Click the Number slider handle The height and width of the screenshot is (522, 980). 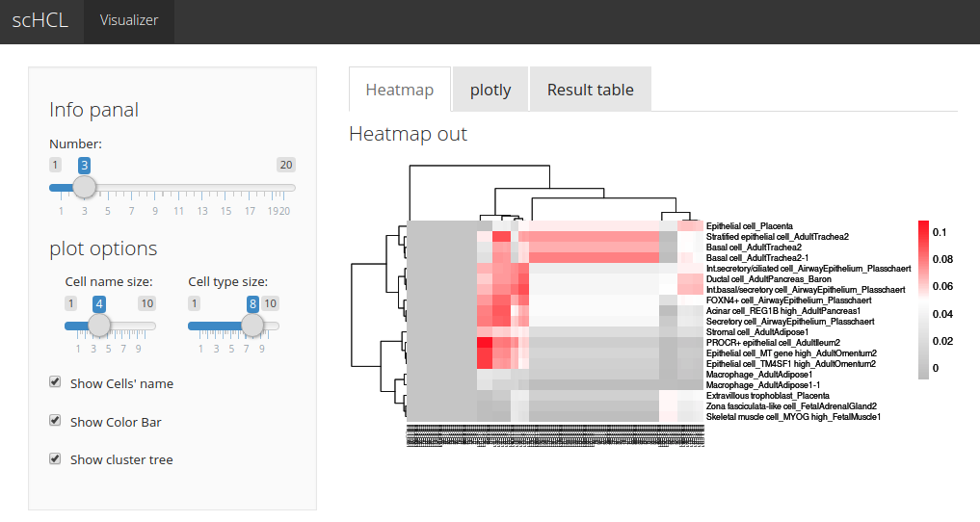tap(85, 187)
